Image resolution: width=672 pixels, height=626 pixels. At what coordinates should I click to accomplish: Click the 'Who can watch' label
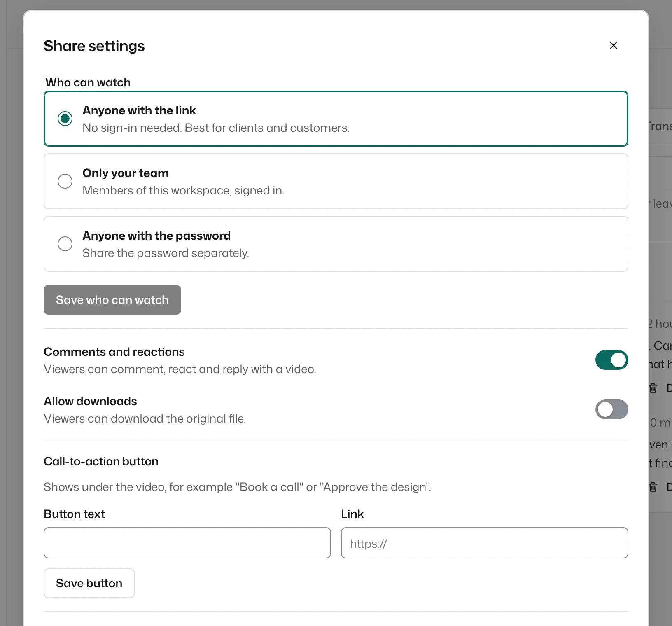tap(88, 82)
